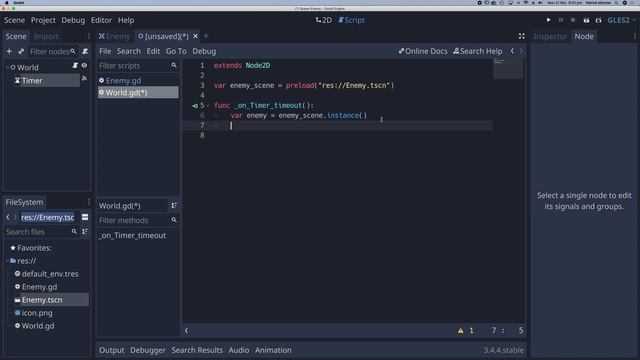Attach a script using the icon beside Filter nodes
The width and height of the screenshot is (640, 360).
[x=85, y=51]
